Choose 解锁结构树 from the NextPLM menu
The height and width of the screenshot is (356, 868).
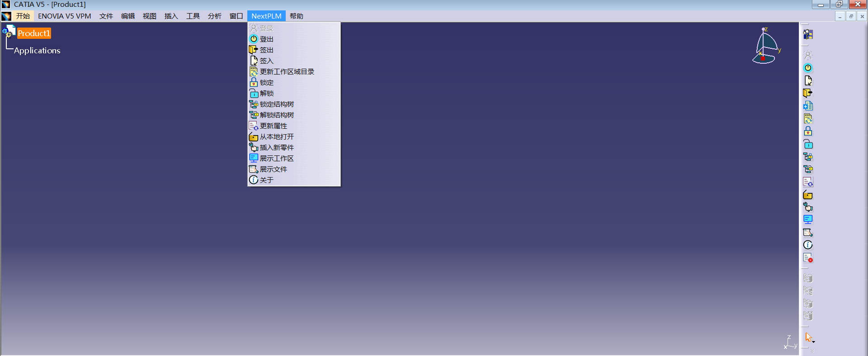[x=294, y=115]
